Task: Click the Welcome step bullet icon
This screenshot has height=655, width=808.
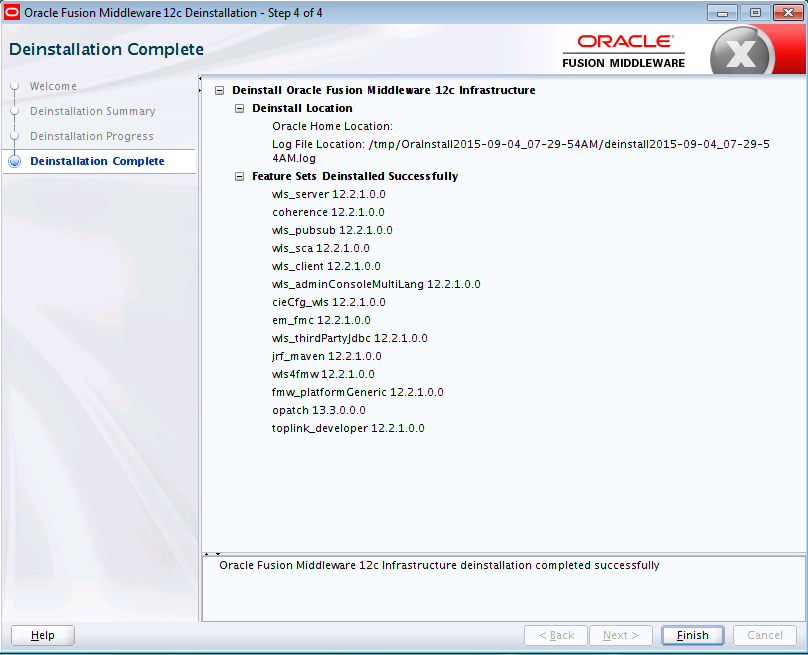Action: (x=14, y=86)
